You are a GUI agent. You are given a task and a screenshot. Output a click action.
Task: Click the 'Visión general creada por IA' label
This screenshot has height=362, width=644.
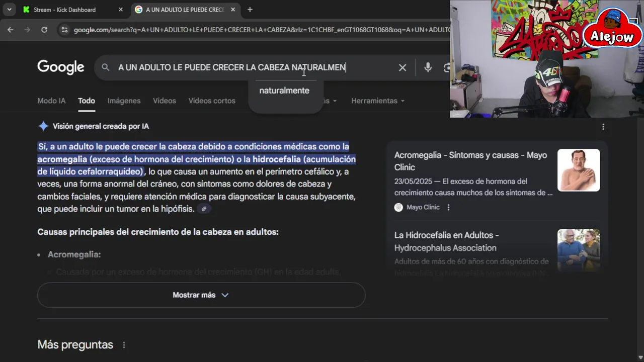click(x=101, y=126)
